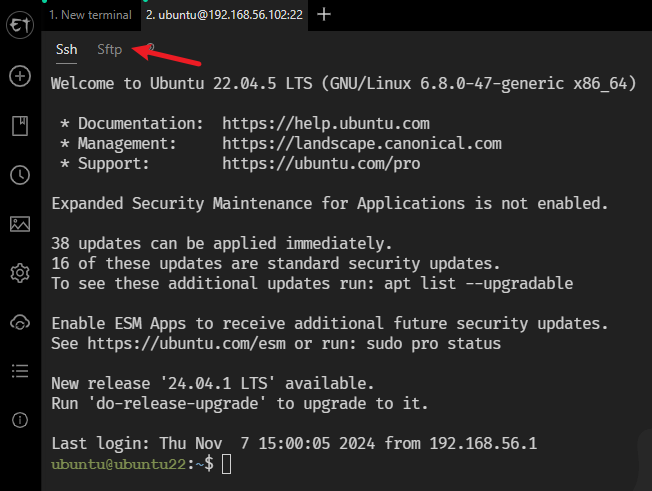Add a new bookmark with the plus-circle icon
This screenshot has width=652, height=491.
click(20, 76)
